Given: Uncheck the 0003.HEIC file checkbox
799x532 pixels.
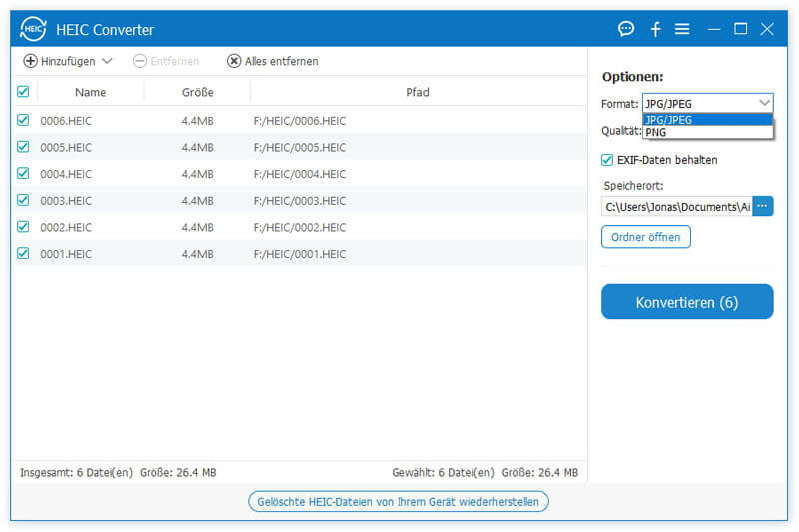Looking at the screenshot, I should click(24, 200).
